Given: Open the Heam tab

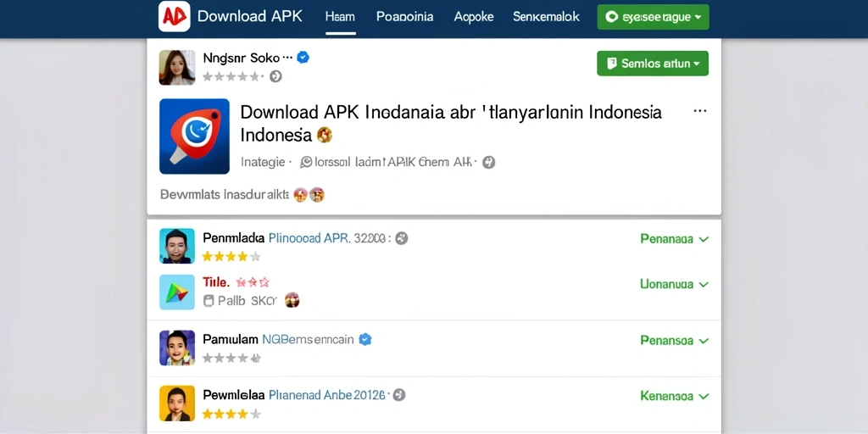Looking at the screenshot, I should (x=340, y=17).
